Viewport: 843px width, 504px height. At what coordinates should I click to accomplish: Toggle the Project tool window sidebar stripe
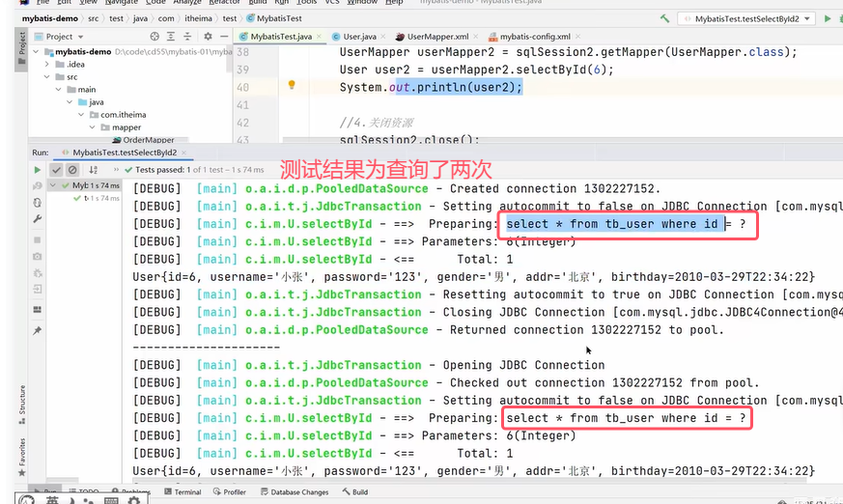coord(21,48)
